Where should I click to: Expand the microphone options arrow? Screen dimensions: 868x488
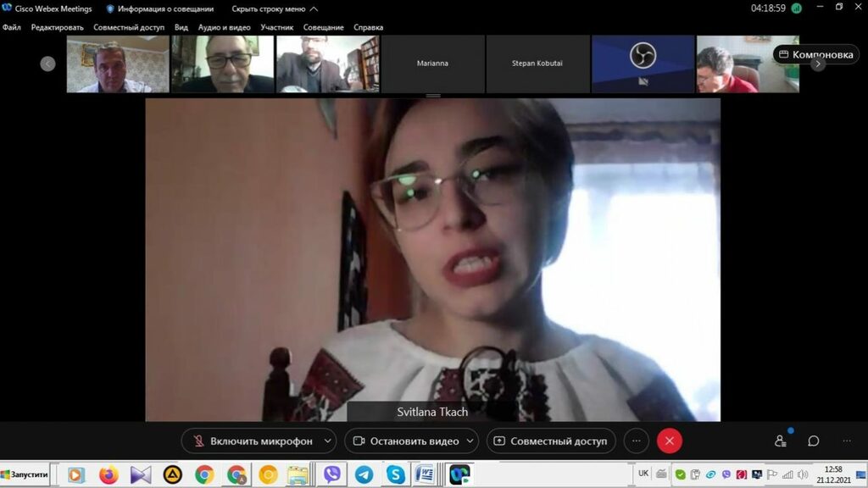point(329,441)
